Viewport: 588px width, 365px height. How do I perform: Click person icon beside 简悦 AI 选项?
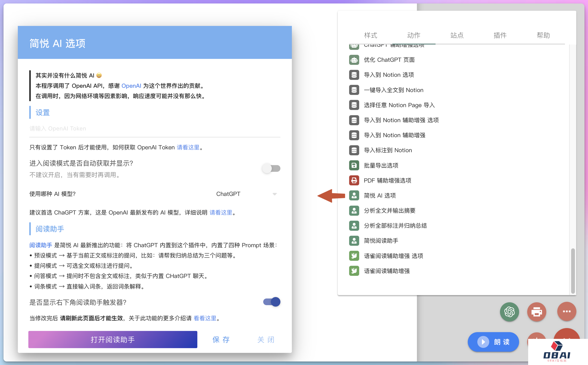[354, 196]
